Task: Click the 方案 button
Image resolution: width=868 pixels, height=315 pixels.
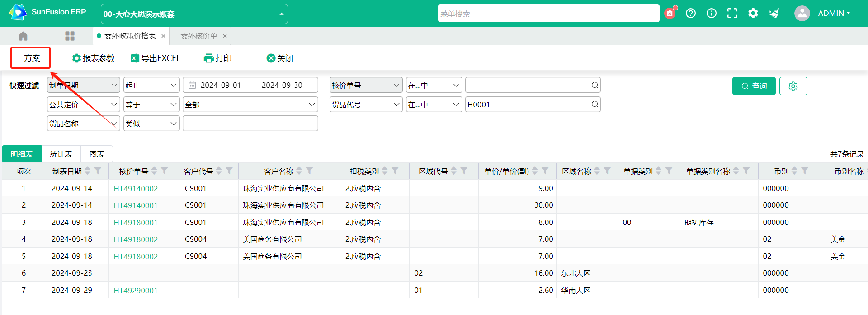Action: coord(31,58)
